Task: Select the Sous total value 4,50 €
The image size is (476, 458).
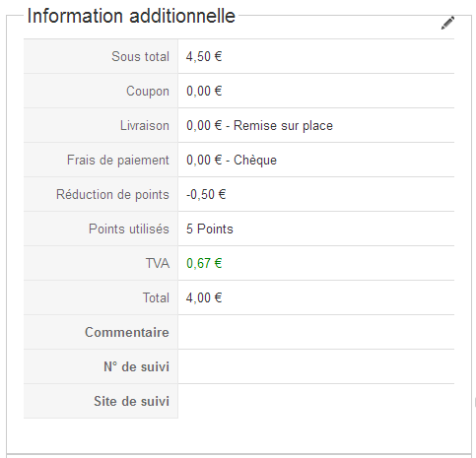Action: coord(204,56)
